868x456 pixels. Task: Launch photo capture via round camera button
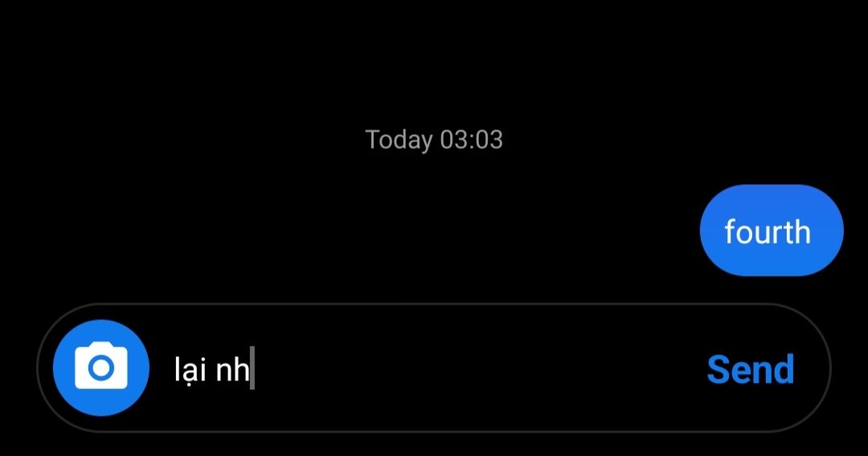tap(100, 368)
